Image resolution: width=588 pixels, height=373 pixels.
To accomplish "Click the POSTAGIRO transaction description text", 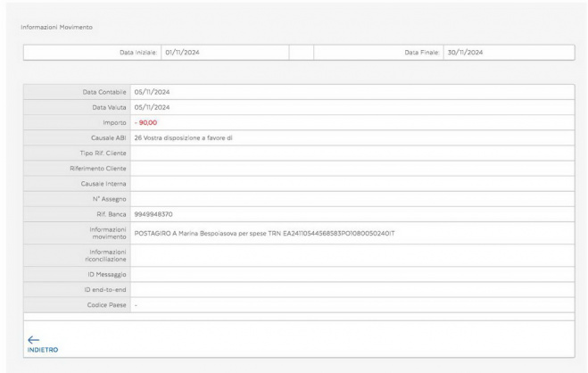I will coord(263,233).
